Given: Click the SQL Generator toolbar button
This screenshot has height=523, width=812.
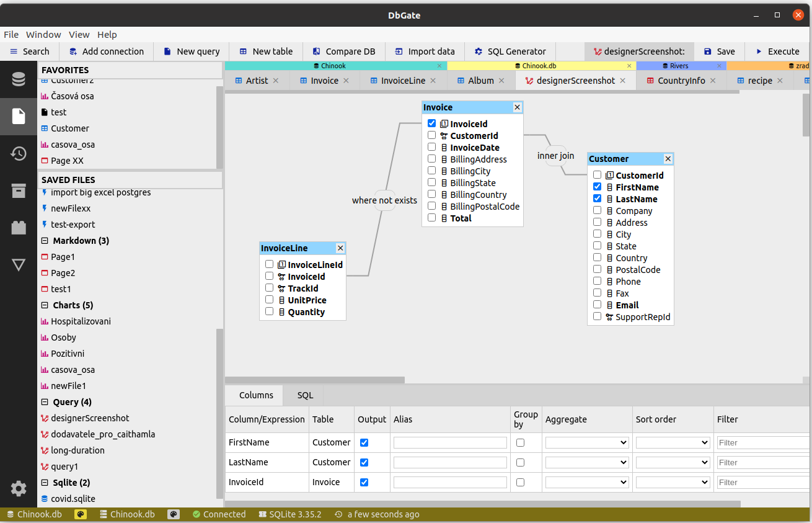Looking at the screenshot, I should pyautogui.click(x=510, y=51).
